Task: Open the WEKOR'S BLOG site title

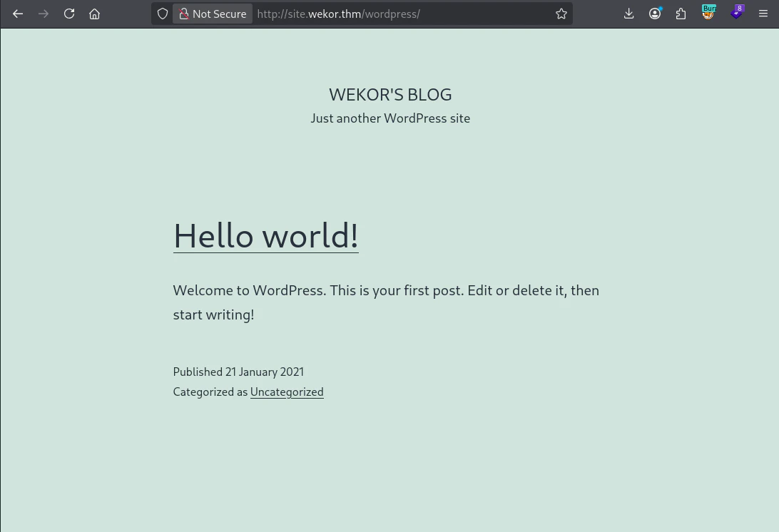Action: (x=390, y=94)
